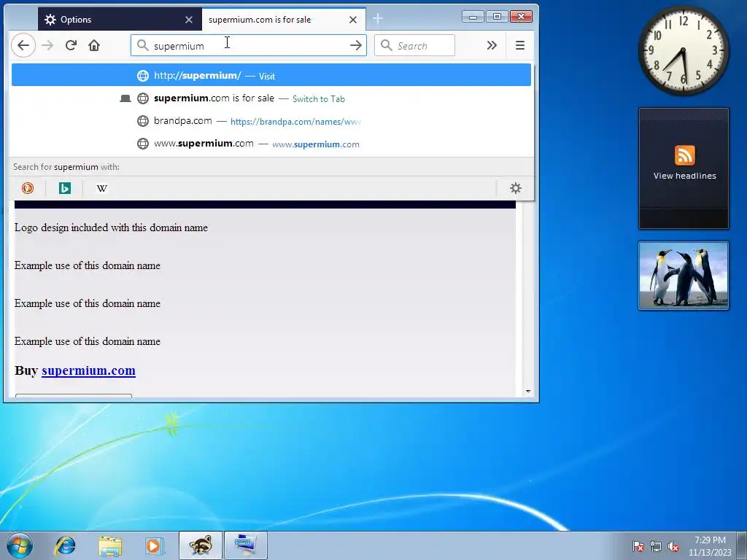Click the analog clock gadget
This screenshot has height=560, width=747.
coord(683,50)
